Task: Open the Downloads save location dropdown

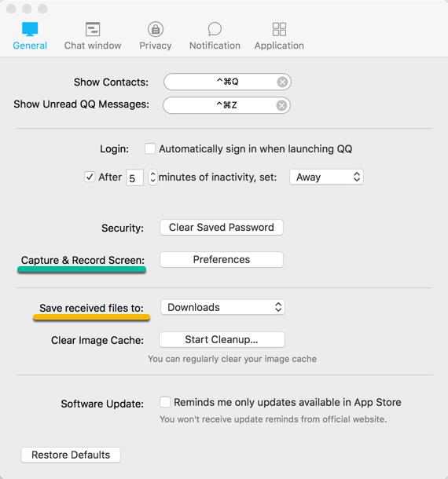Action: [x=222, y=307]
